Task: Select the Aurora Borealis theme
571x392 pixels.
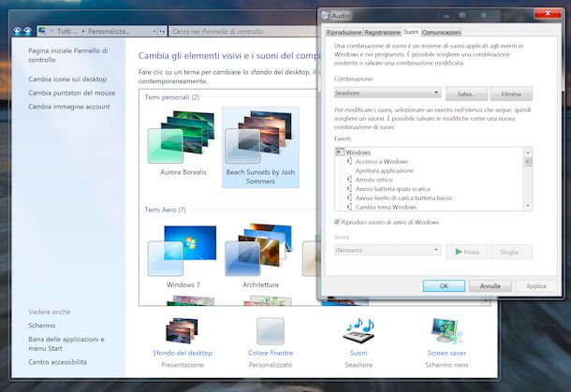Action: [x=183, y=144]
